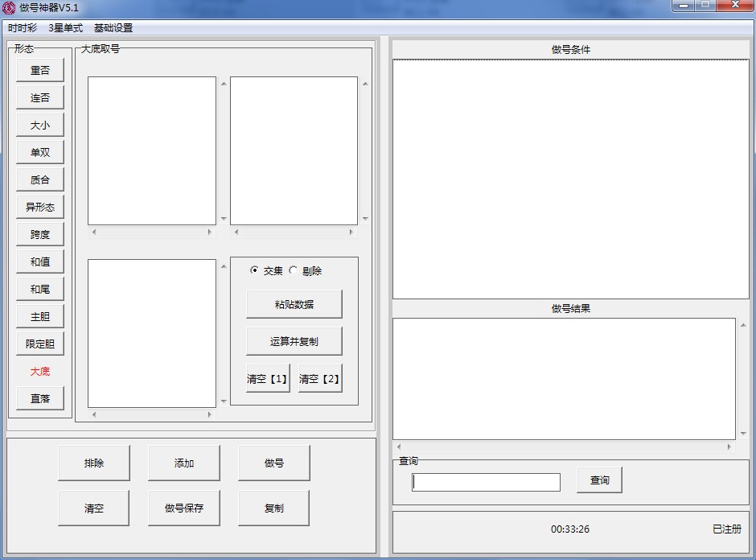Open the 3星单式 menu
The image size is (756, 560).
click(65, 28)
